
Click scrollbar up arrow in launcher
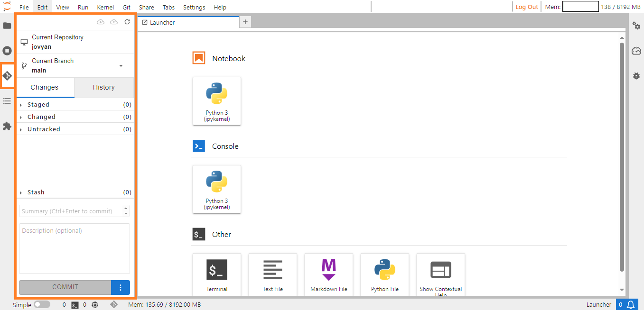coord(622,37)
